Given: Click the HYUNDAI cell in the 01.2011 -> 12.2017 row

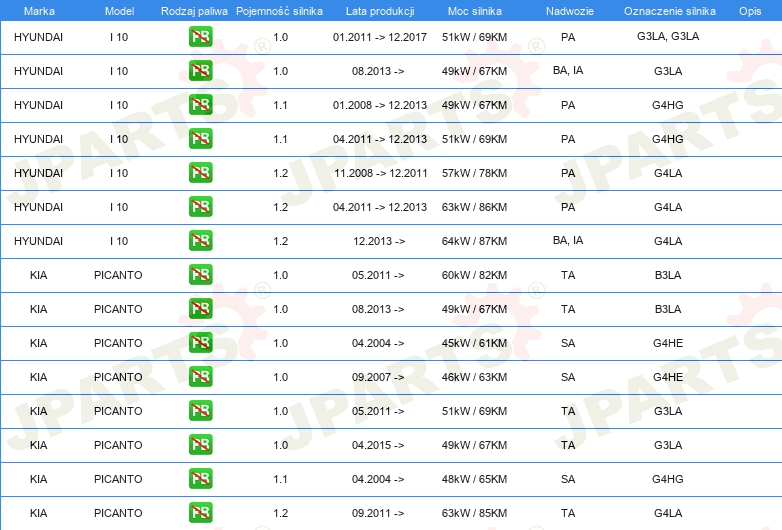Looking at the screenshot, I should pos(38,37).
